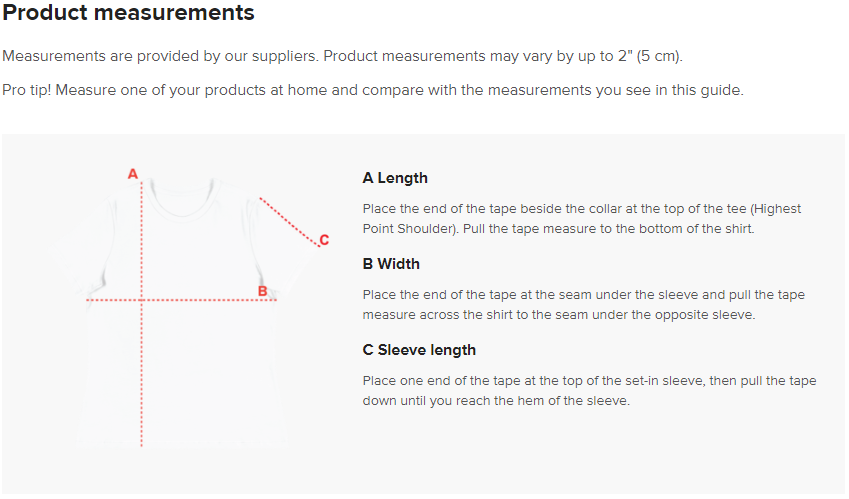Click the "Product measurements" heading
Viewport: 849px width, 499px height.
pos(129,14)
